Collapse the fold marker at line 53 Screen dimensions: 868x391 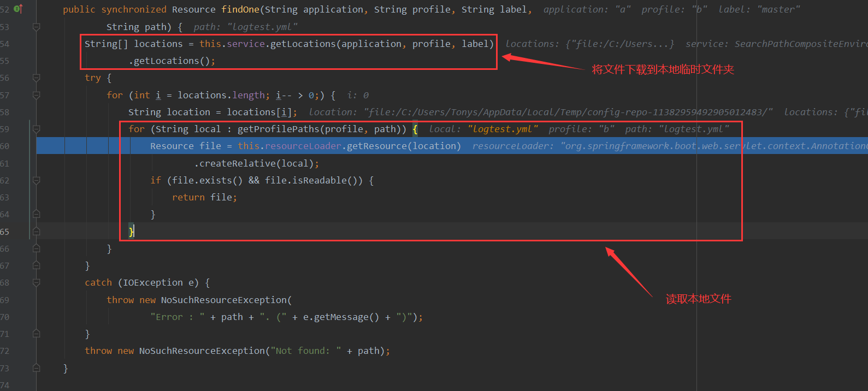37,27
